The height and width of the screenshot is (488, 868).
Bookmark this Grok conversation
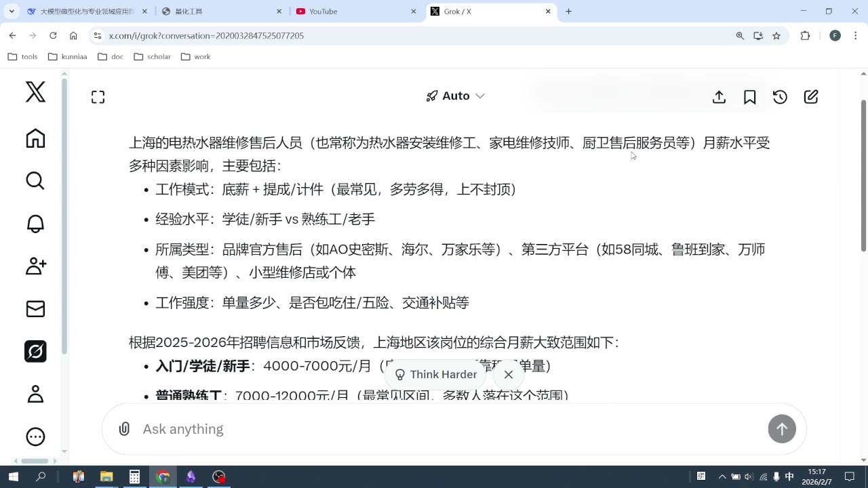pyautogui.click(x=750, y=97)
